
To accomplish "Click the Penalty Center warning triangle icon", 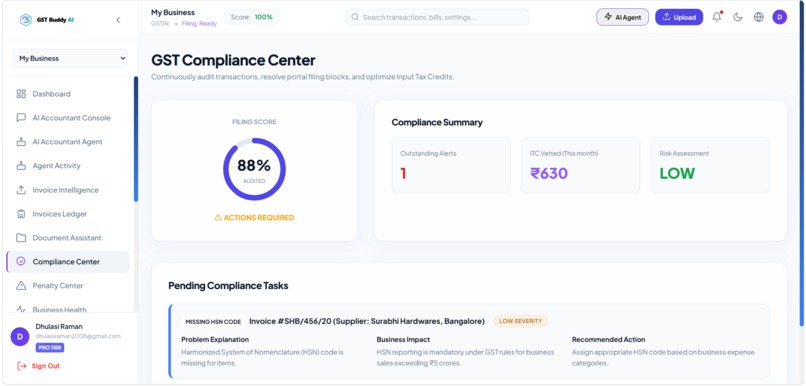I will coord(21,285).
